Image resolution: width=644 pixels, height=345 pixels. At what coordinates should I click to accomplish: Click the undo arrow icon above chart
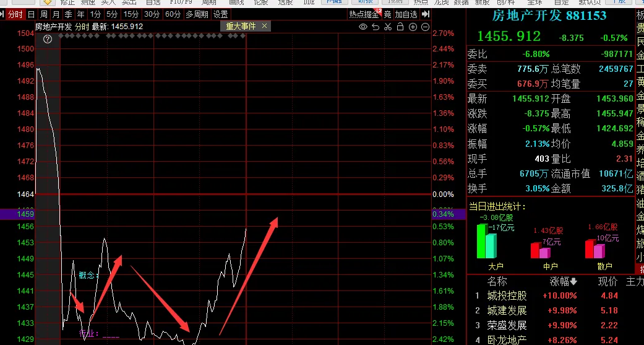point(376,27)
